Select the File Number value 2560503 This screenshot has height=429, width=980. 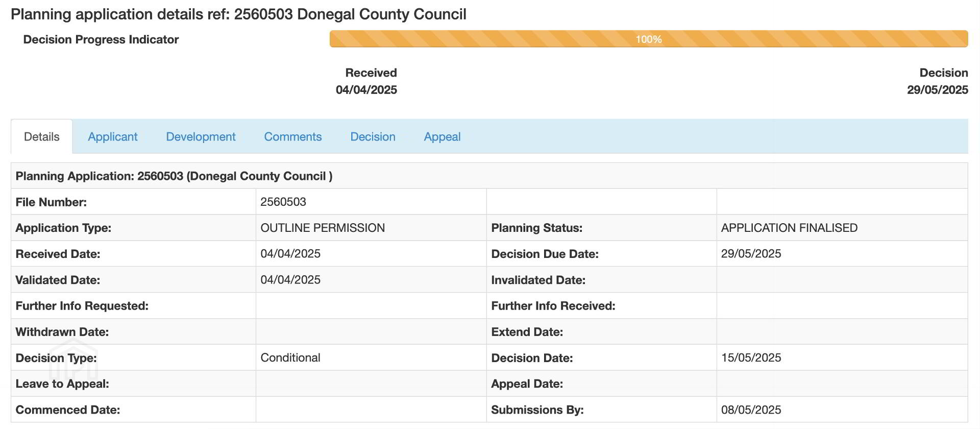283,202
